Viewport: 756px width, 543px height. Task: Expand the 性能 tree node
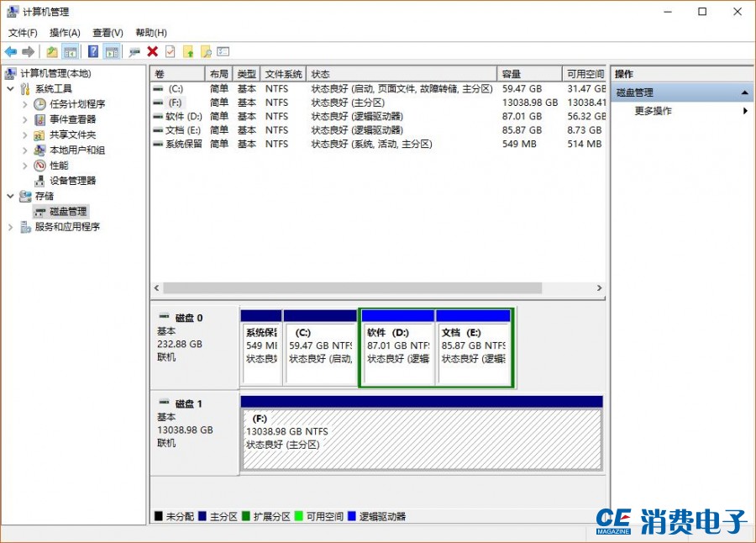pos(25,166)
